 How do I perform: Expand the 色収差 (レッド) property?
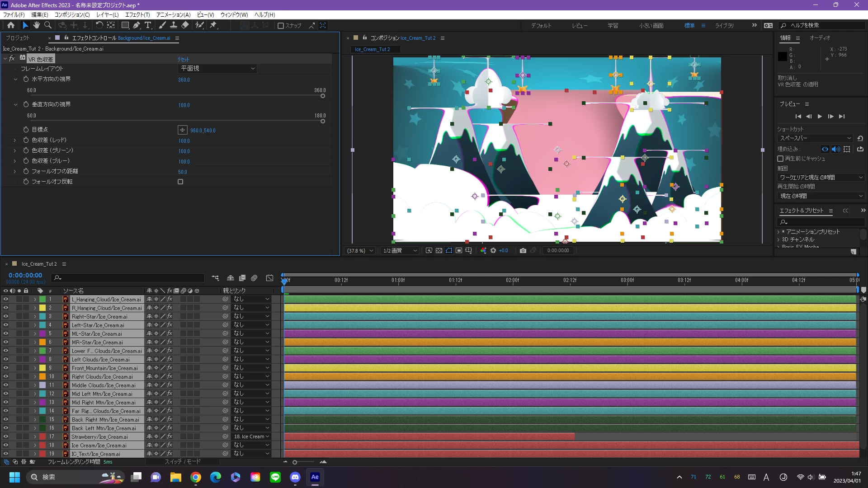pyautogui.click(x=14, y=140)
